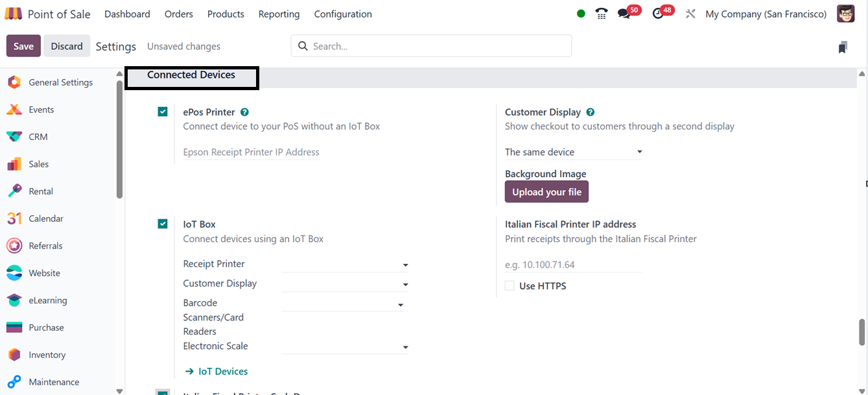Open the activities clock icon
This screenshot has width=868, height=395.
click(659, 14)
